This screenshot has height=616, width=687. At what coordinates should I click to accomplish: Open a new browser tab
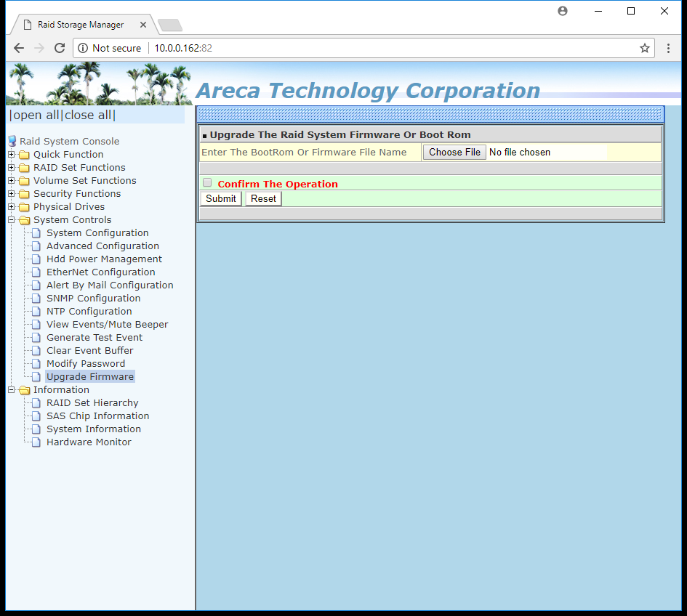click(x=170, y=25)
